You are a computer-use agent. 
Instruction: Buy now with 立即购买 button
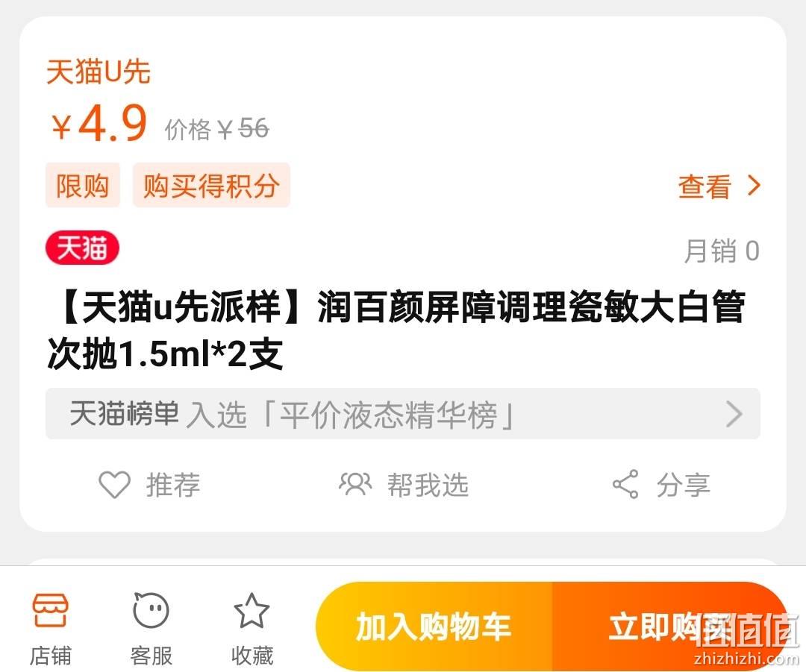[x=669, y=627]
